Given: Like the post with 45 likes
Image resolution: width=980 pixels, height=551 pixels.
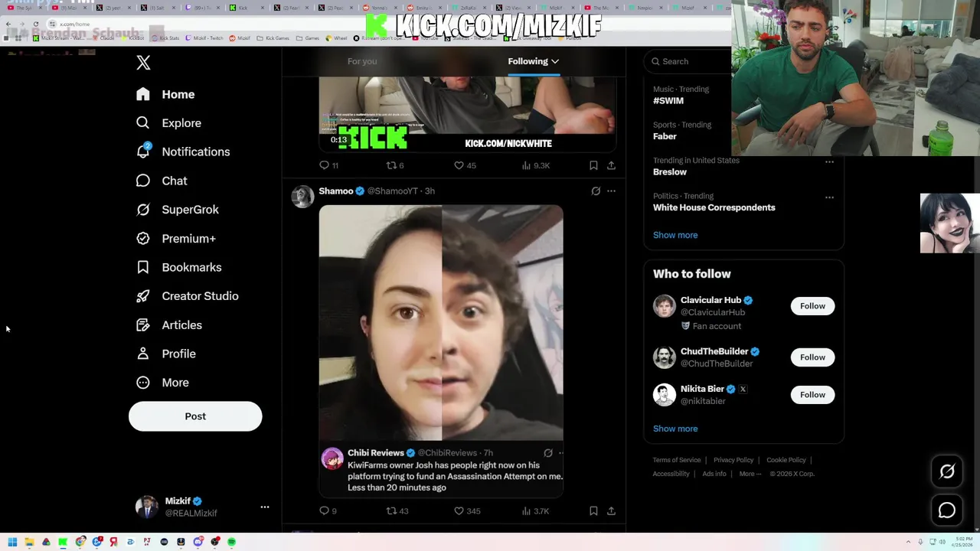Looking at the screenshot, I should point(465,165).
